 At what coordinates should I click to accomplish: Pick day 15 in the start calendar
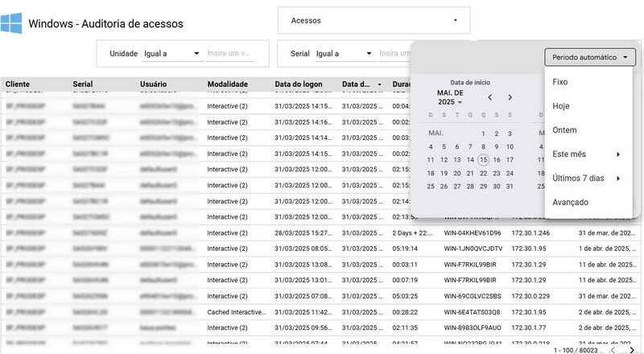(x=483, y=160)
